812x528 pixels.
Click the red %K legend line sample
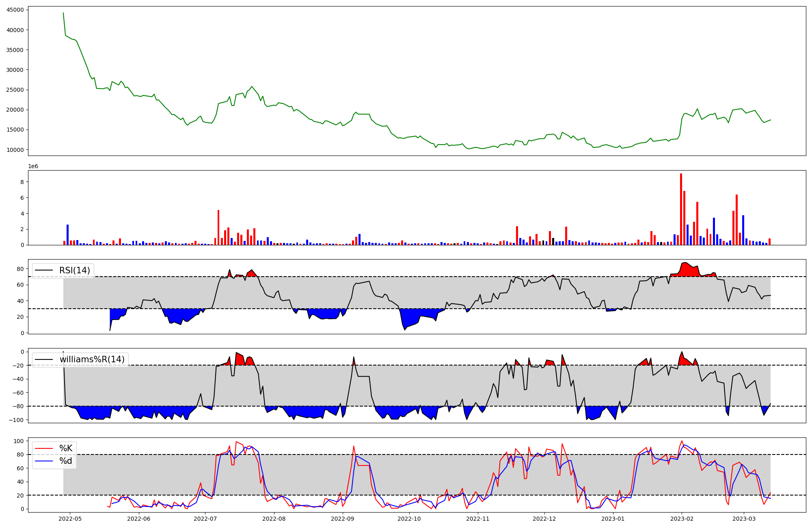click(44, 448)
